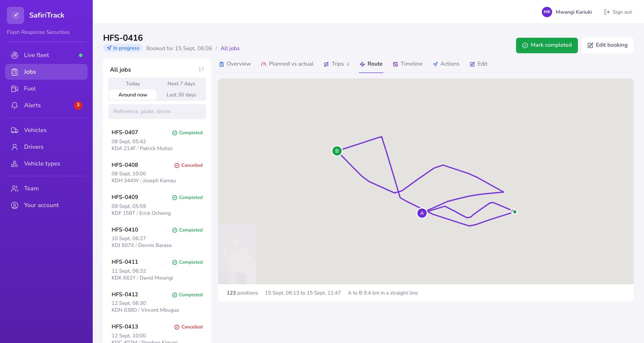
Task: Select the Route tab
Action: click(371, 64)
